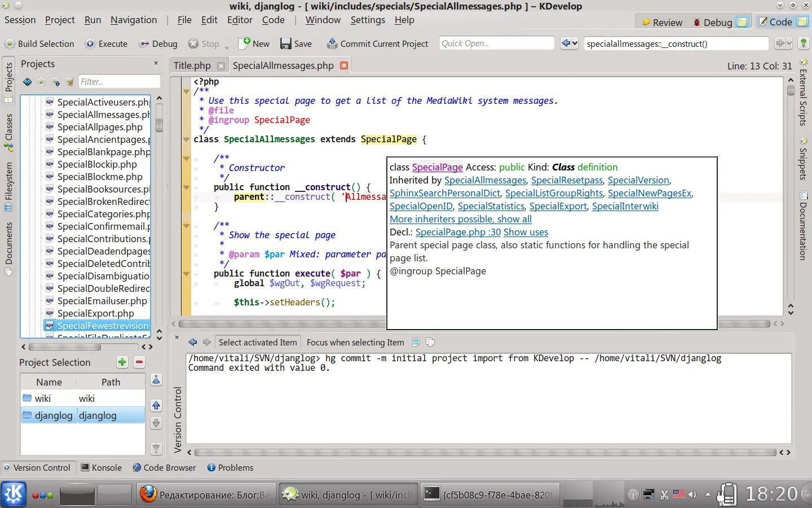The width and height of the screenshot is (812, 508).
Task: Close the Title.php tab
Action: 221,66
